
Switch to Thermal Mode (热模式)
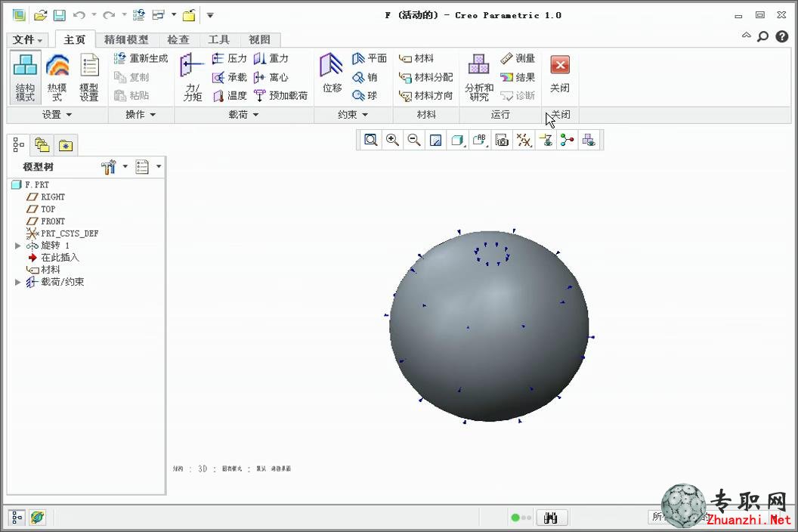[57, 77]
